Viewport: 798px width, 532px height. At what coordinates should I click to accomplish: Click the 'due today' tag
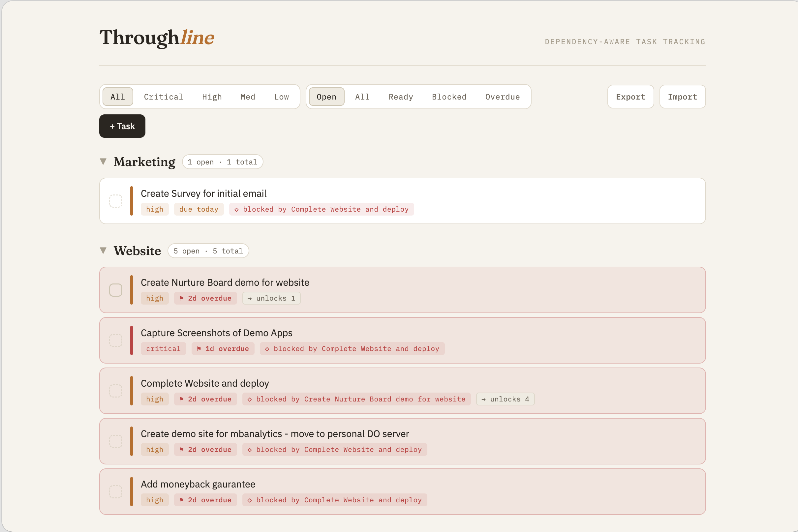[x=199, y=209]
